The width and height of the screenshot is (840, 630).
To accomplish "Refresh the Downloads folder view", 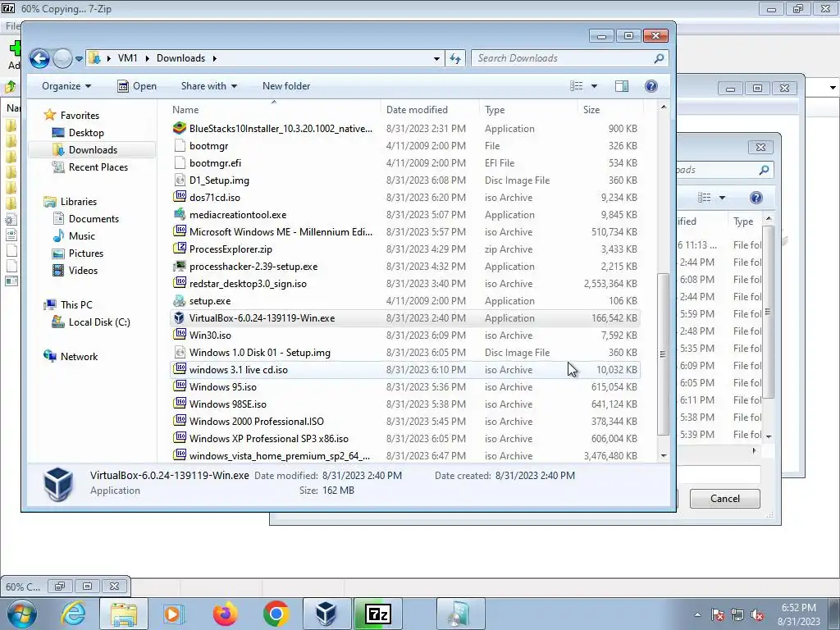I will pos(455,58).
